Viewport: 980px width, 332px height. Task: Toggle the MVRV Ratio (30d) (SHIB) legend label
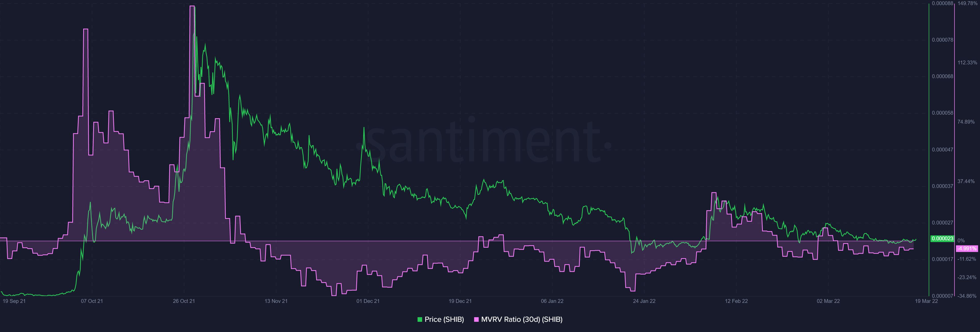coord(522,320)
